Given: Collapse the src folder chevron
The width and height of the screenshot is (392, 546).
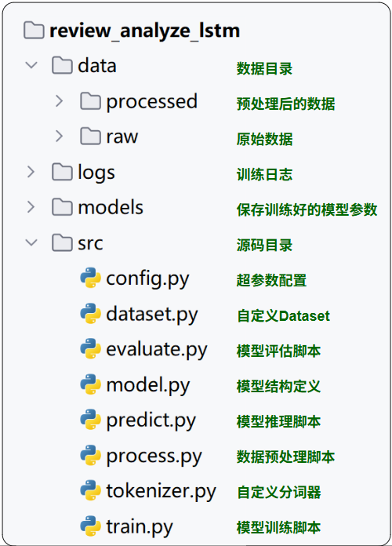Looking at the screenshot, I should pyautogui.click(x=31, y=242).
